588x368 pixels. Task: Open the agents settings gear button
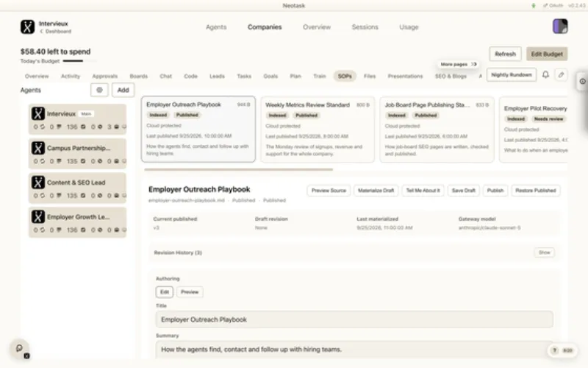click(99, 90)
